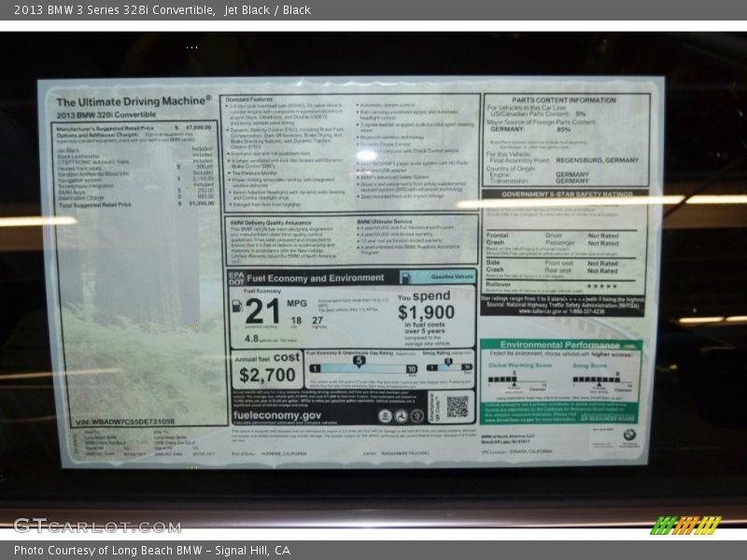Click 'PARTS CONTENT INFORMATION' heading
747x560 pixels.
(564, 100)
